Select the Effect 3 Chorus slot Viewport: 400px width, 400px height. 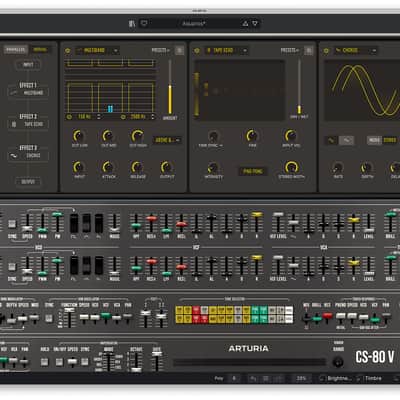point(28,155)
